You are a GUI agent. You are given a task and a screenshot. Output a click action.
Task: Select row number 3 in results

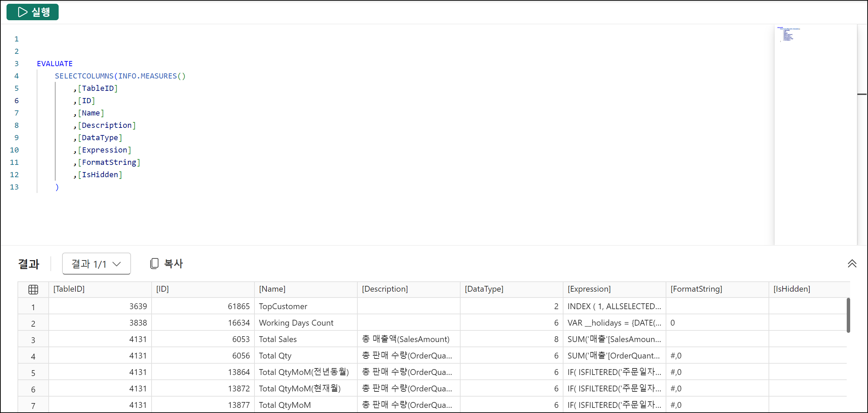click(x=33, y=340)
